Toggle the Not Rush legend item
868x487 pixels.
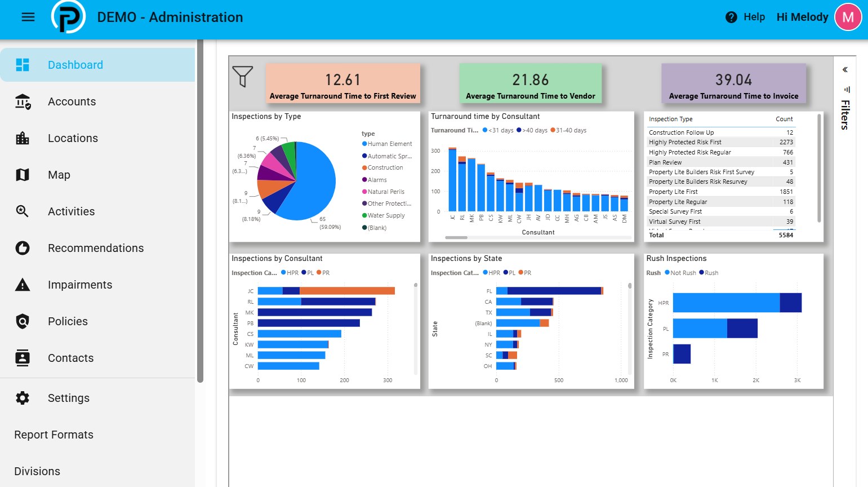click(x=680, y=273)
